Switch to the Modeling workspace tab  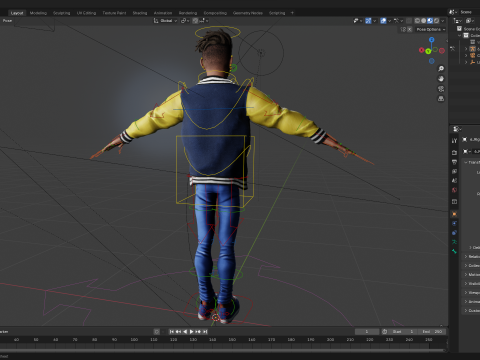pyautogui.click(x=38, y=13)
